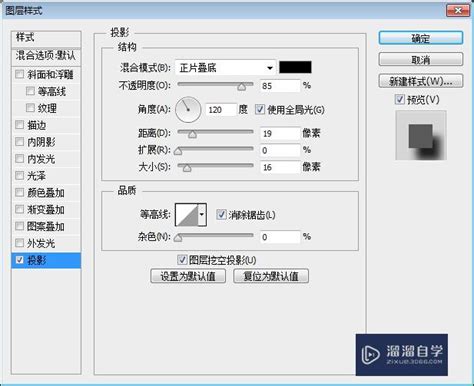Viewport: 474px width, 386px height.
Task: Click the black shadow color swatch
Action: click(x=295, y=67)
